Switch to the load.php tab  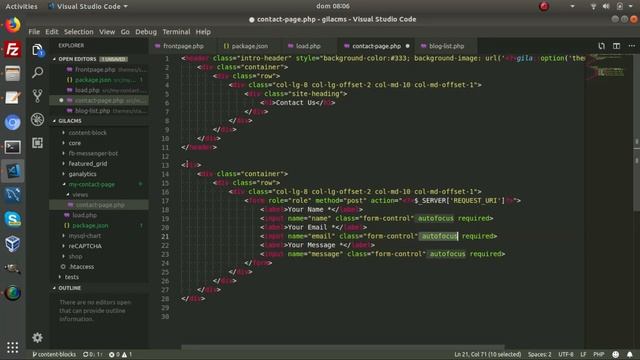pos(308,46)
